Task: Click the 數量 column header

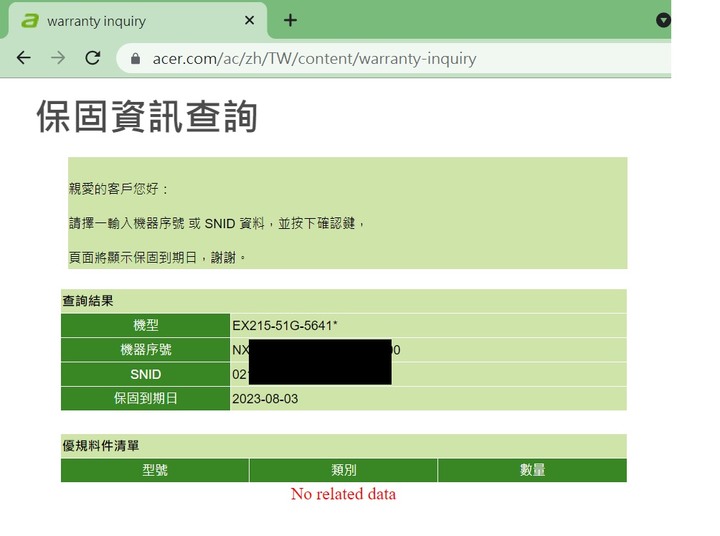Action: pyautogui.click(x=532, y=470)
